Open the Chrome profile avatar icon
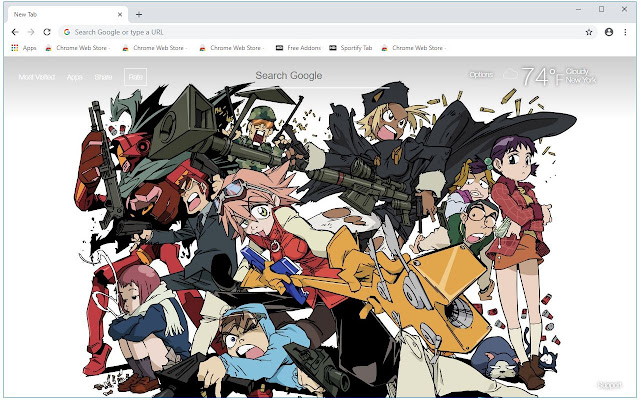Viewport: 640px width, 400px height. tap(609, 32)
